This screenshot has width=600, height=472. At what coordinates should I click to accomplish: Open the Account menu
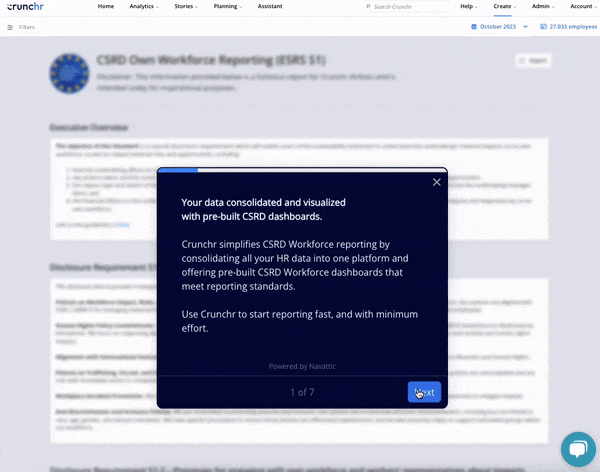click(582, 6)
